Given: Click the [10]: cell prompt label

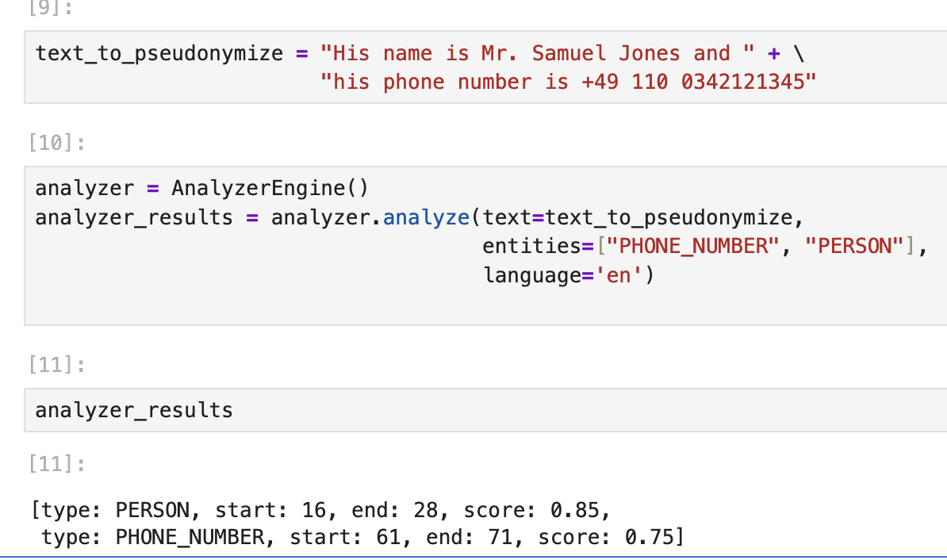Looking at the screenshot, I should pyautogui.click(x=57, y=143).
